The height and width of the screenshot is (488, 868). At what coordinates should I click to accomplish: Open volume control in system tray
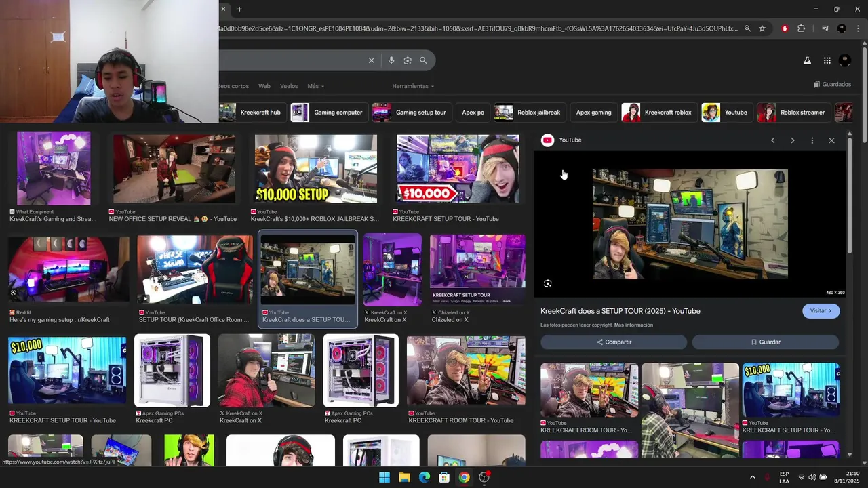point(812,477)
